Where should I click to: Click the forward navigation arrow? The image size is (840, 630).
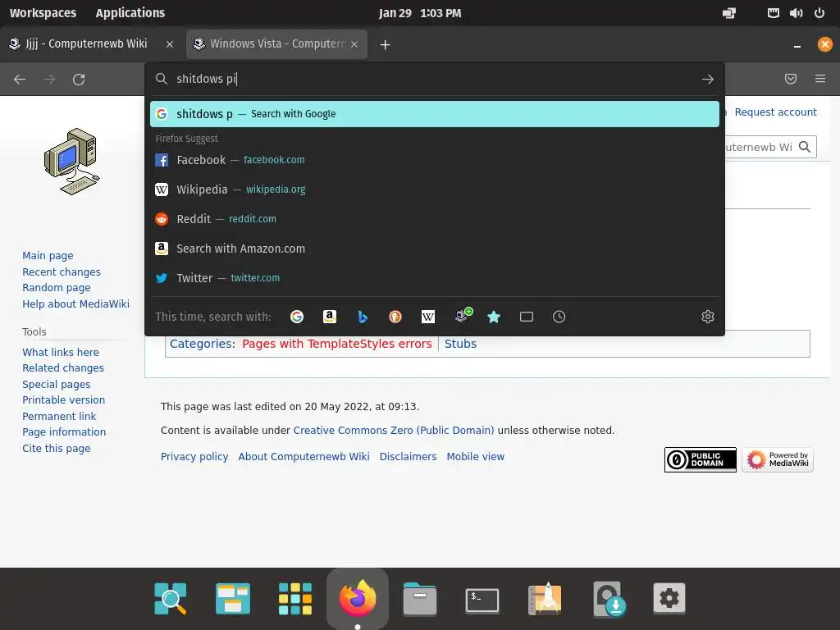[49, 80]
